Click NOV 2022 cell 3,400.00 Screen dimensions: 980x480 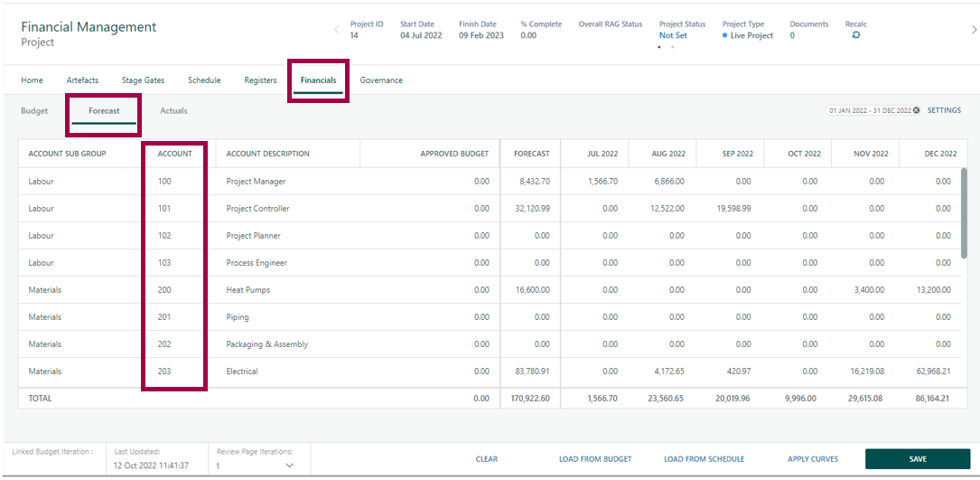(872, 290)
